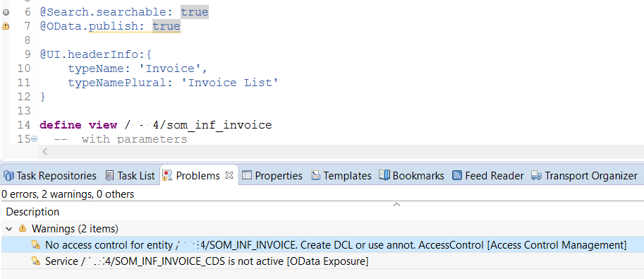
Task: Click the info marker beside line 6
Action: (6, 12)
